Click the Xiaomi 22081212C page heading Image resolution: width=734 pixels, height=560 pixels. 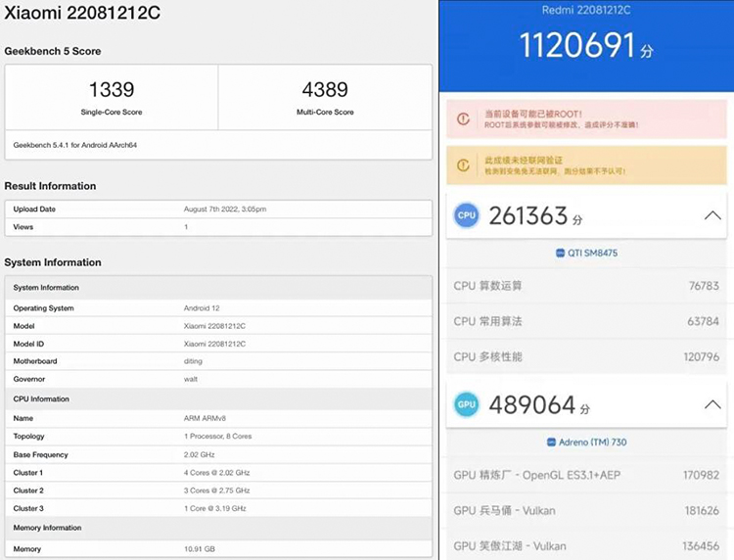coord(82,13)
